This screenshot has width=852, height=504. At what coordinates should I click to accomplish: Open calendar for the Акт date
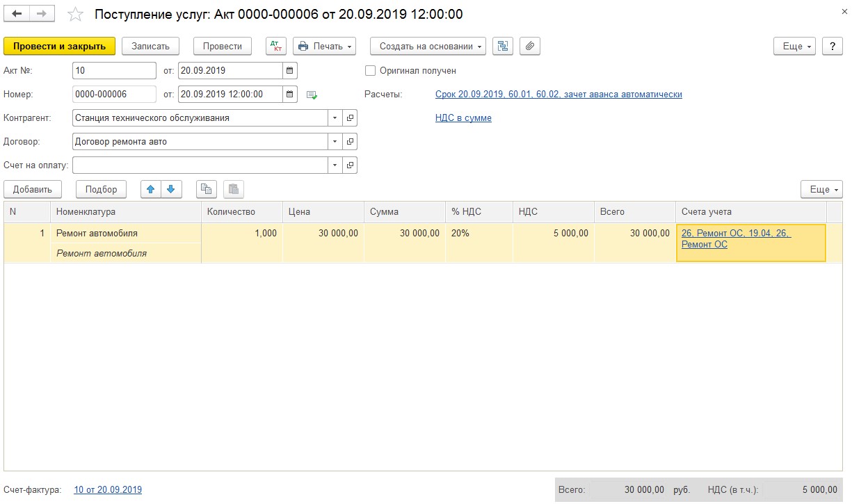(x=290, y=71)
